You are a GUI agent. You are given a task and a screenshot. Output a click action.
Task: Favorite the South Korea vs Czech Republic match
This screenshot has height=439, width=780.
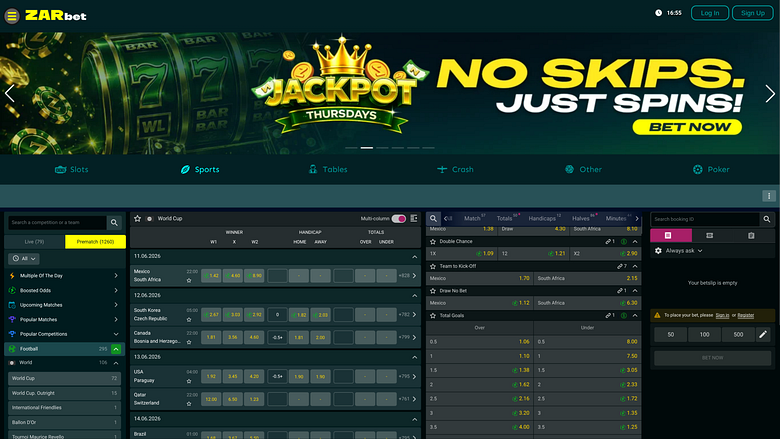189,319
